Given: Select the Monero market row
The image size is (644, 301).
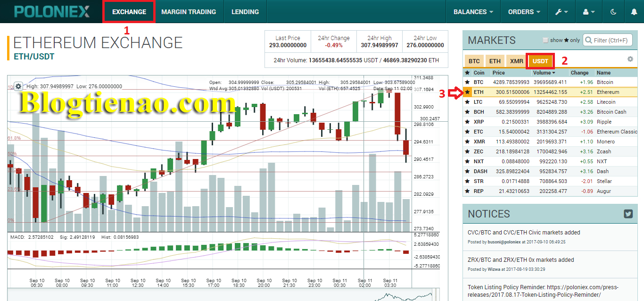Looking at the screenshot, I should (550, 142).
